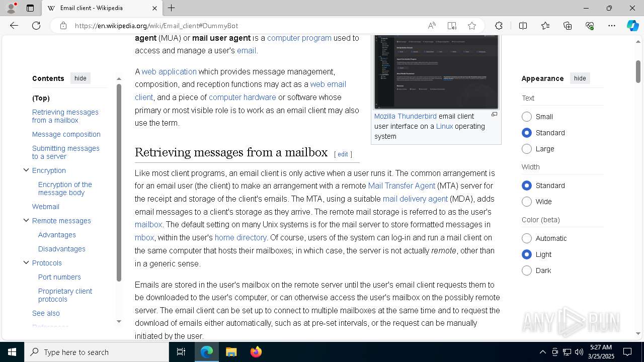Jump to (Top) in contents
The width and height of the screenshot is (644, 362).
pyautogui.click(x=41, y=98)
